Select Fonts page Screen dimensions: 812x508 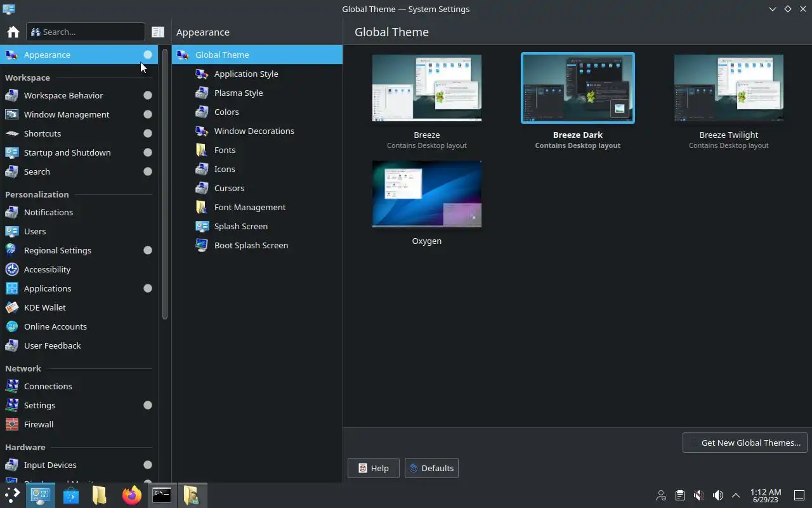(257, 150)
